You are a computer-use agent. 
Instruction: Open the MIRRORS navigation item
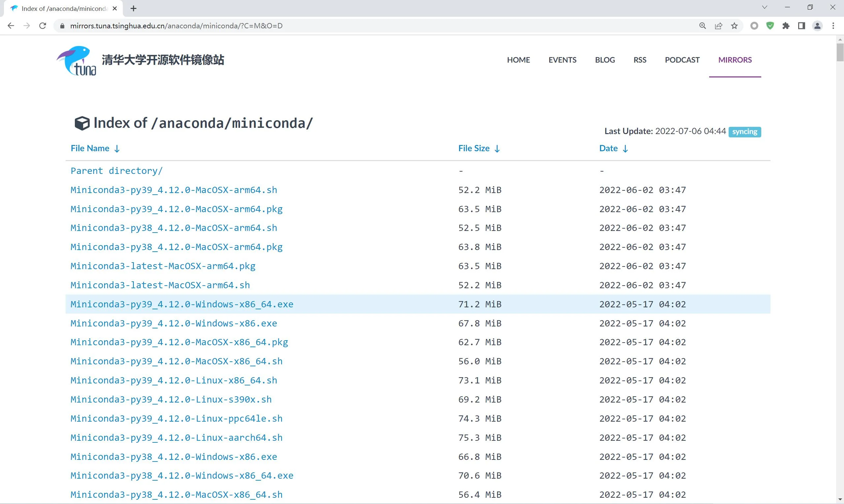[735, 60]
